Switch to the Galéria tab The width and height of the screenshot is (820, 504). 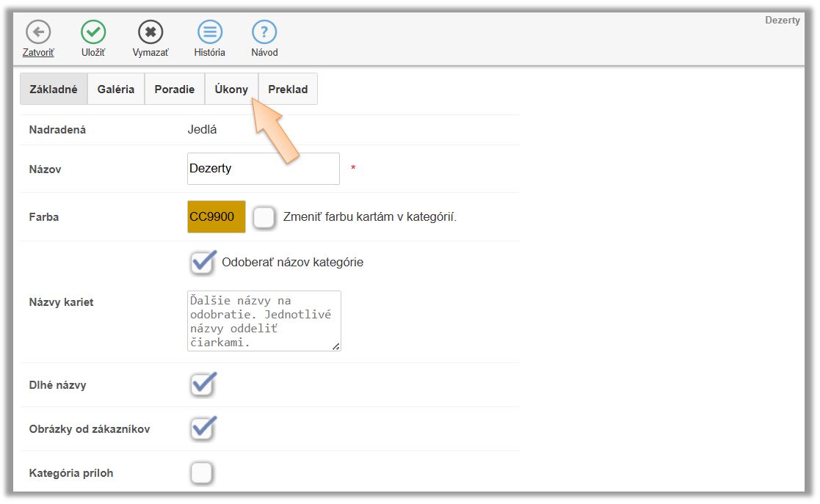point(116,90)
